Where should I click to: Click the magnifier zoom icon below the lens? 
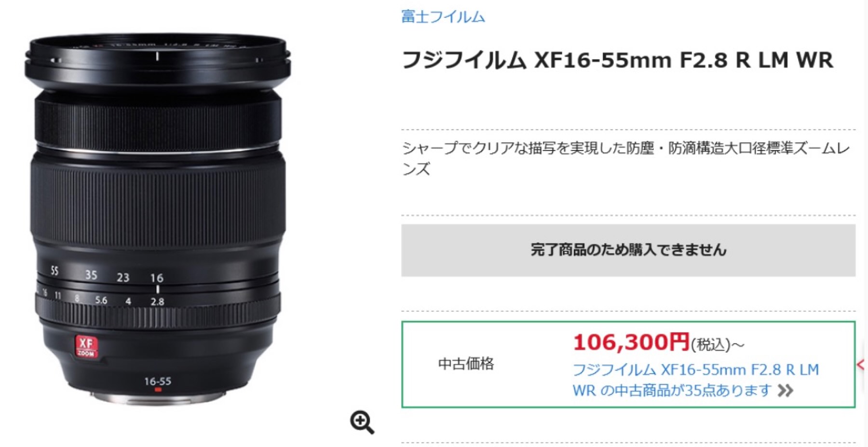(362, 422)
